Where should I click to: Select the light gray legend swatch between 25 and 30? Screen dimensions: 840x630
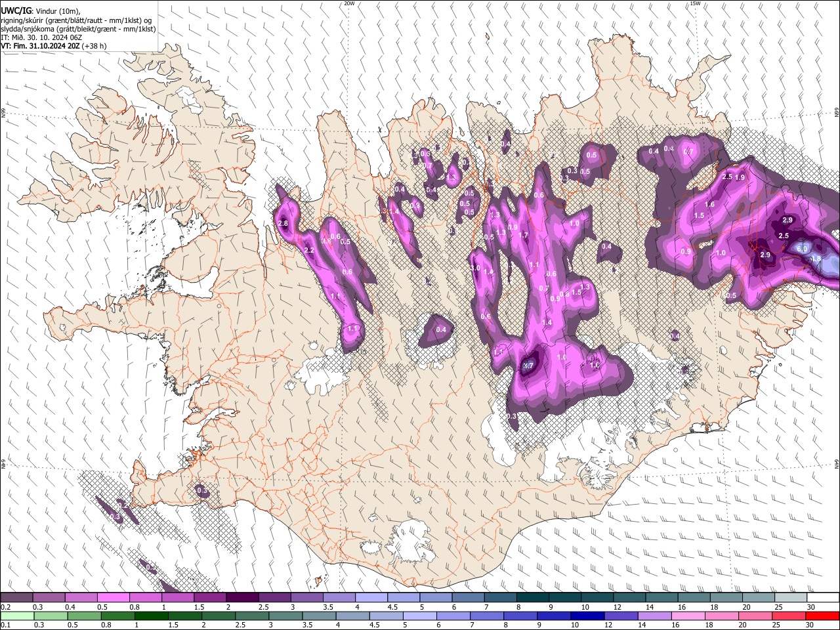(x=791, y=598)
